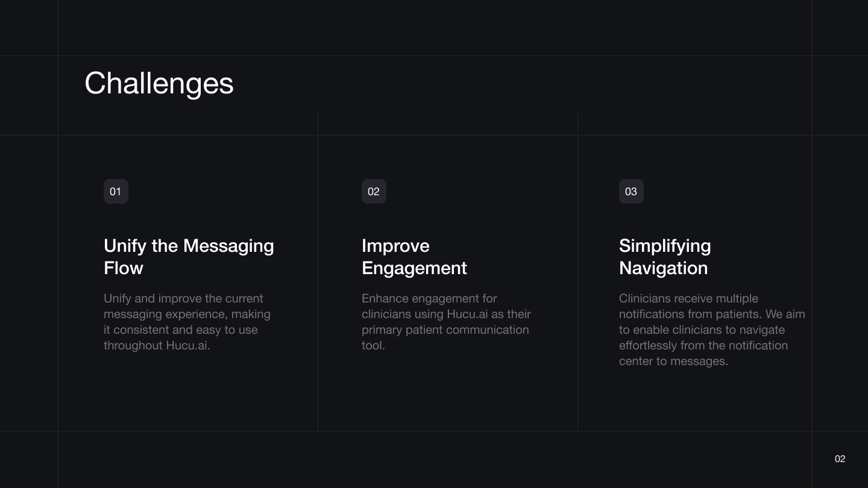Click the word Flow in the first heading
The height and width of the screenshot is (488, 868).
click(x=123, y=267)
